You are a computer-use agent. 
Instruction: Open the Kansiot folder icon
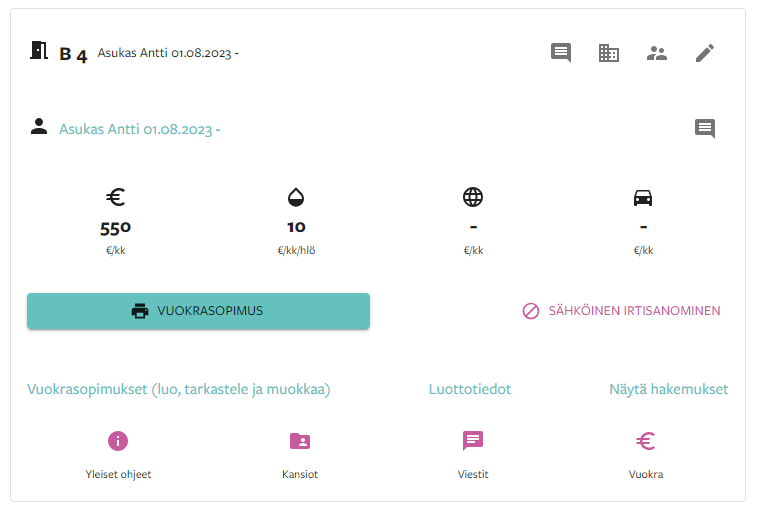[x=300, y=441]
